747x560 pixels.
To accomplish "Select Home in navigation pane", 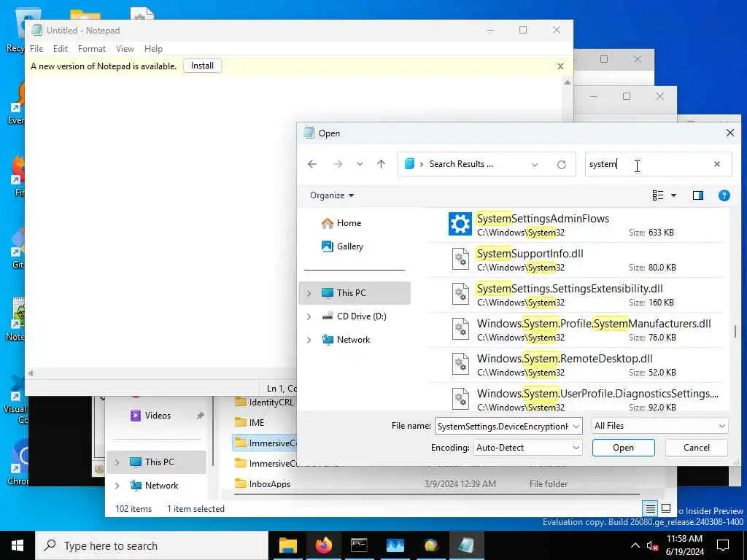I will click(349, 223).
